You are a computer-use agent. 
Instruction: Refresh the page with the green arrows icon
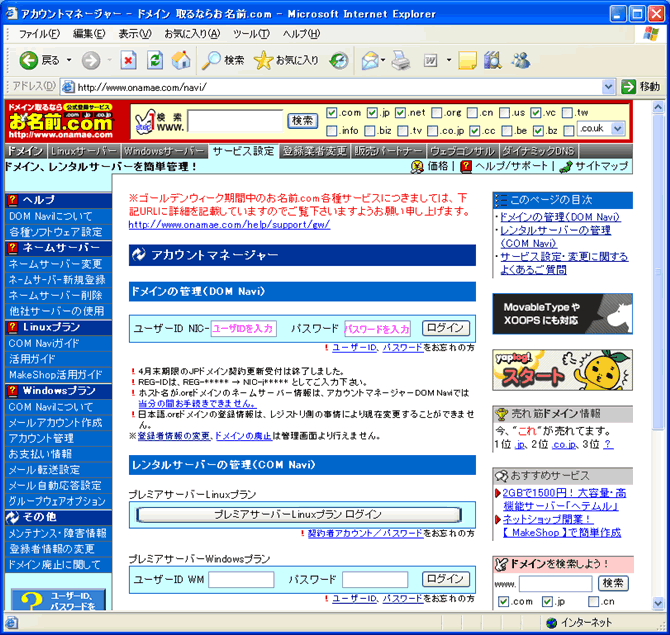(x=155, y=60)
